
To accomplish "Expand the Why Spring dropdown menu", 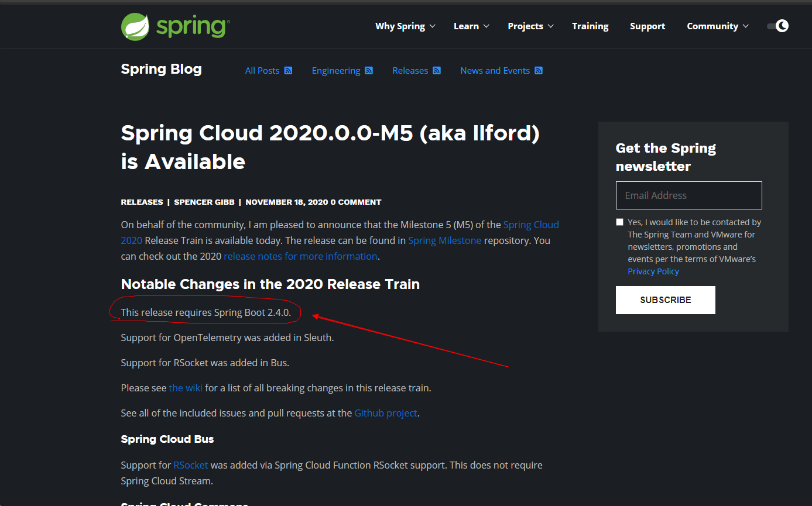I will [400, 26].
